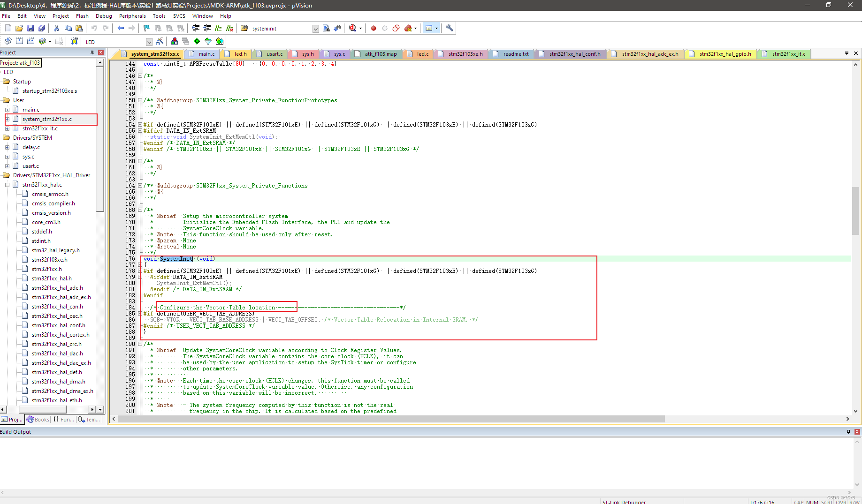Open the window layout dropdown arrow
The height and width of the screenshot is (504, 862).
[436, 28]
